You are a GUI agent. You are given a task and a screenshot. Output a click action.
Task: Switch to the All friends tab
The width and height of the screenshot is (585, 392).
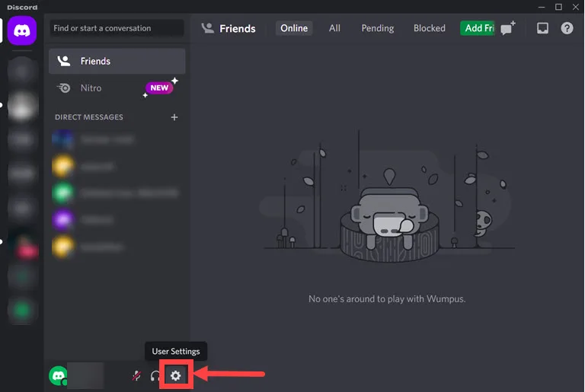pos(334,28)
